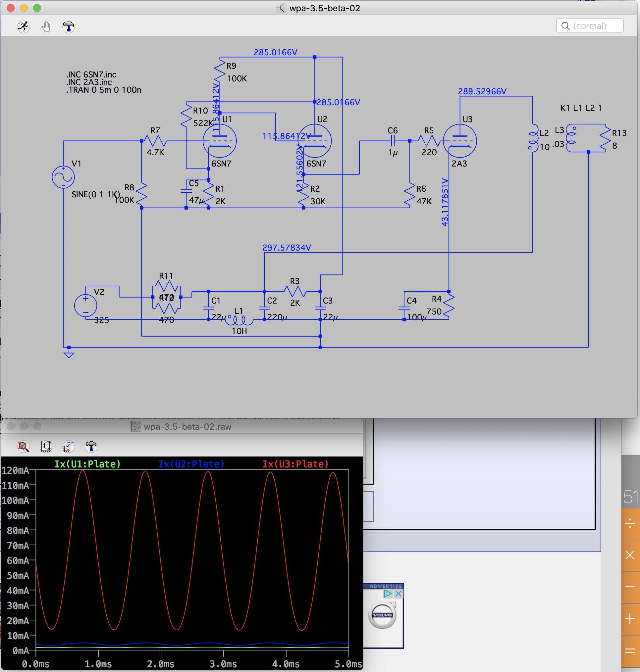Click the 285.0166V label at the top rail
The height and width of the screenshot is (672, 640).
pos(275,53)
